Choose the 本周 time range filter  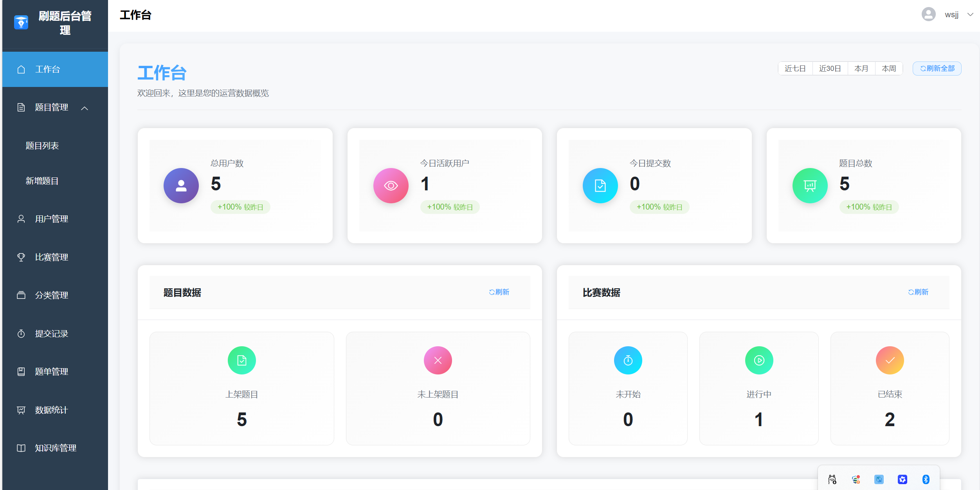click(888, 69)
